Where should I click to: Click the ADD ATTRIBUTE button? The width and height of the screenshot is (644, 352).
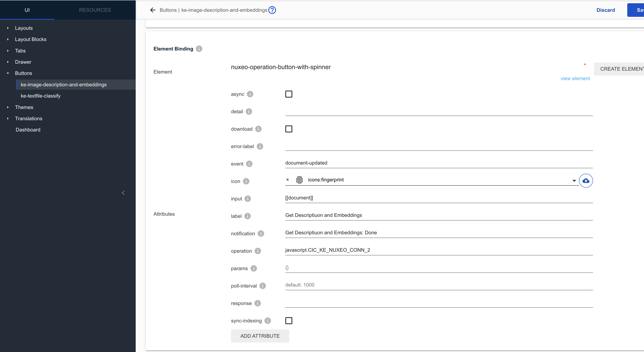[260, 336]
